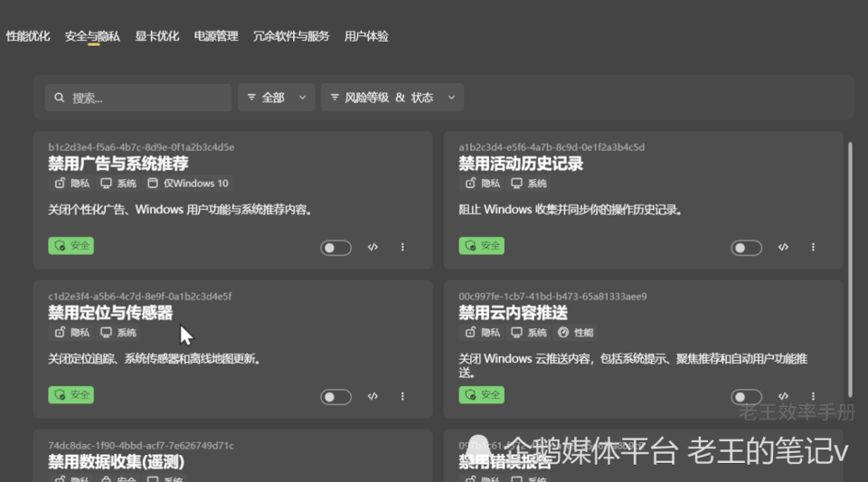Viewport: 868px width, 482px height.
Task: Click the filter icon beside 风险等级
Action: coord(335,98)
